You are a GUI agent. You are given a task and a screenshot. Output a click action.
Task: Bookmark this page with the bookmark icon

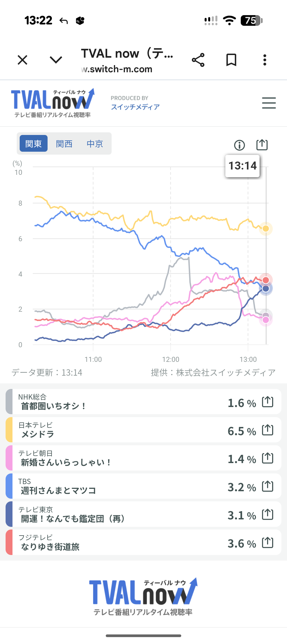click(231, 60)
